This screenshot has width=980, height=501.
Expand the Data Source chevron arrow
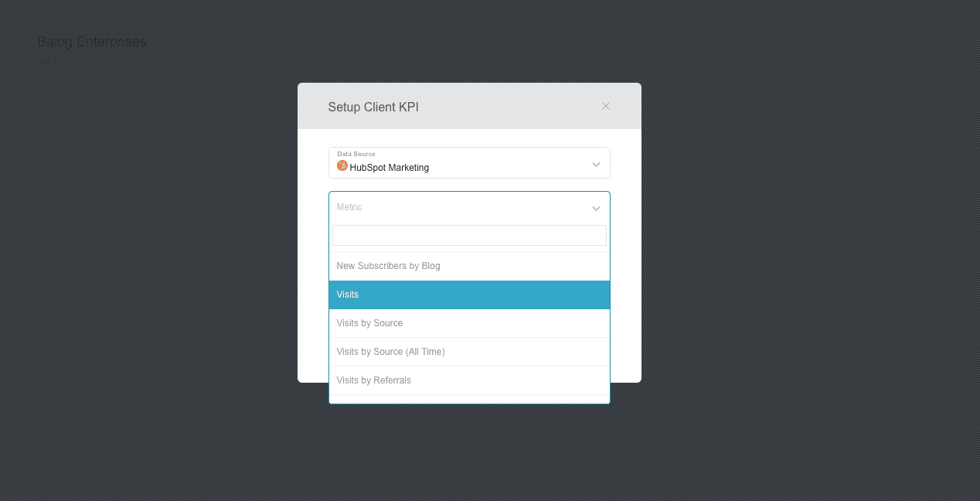point(596,165)
